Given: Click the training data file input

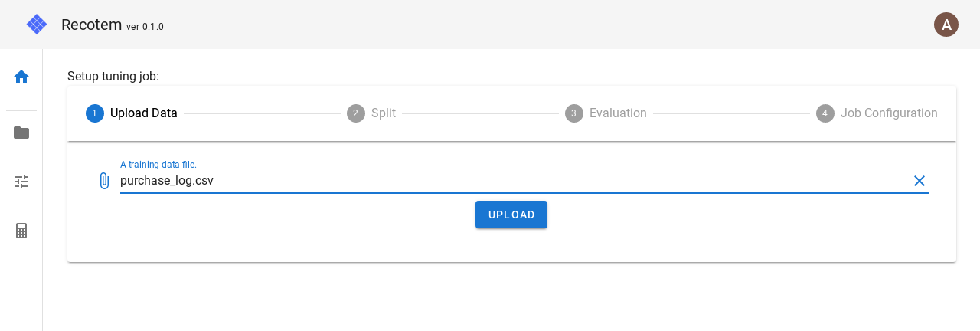Looking at the screenshot, I should coord(505,181).
